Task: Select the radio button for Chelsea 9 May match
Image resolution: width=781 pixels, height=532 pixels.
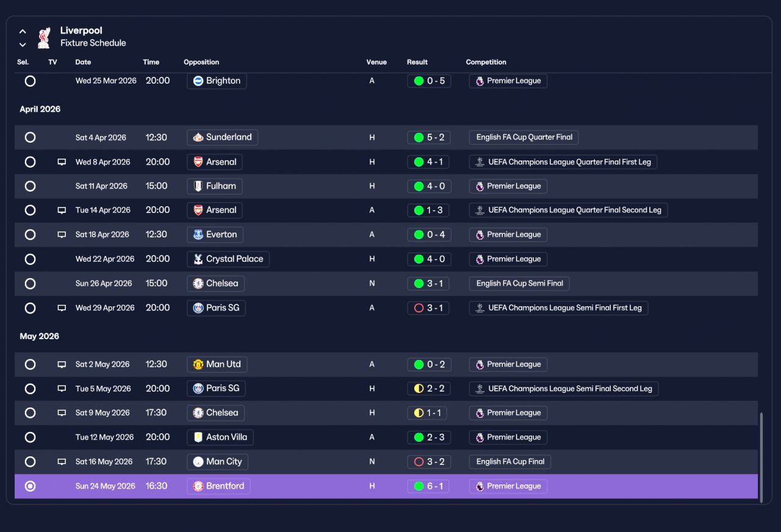Action: point(30,413)
